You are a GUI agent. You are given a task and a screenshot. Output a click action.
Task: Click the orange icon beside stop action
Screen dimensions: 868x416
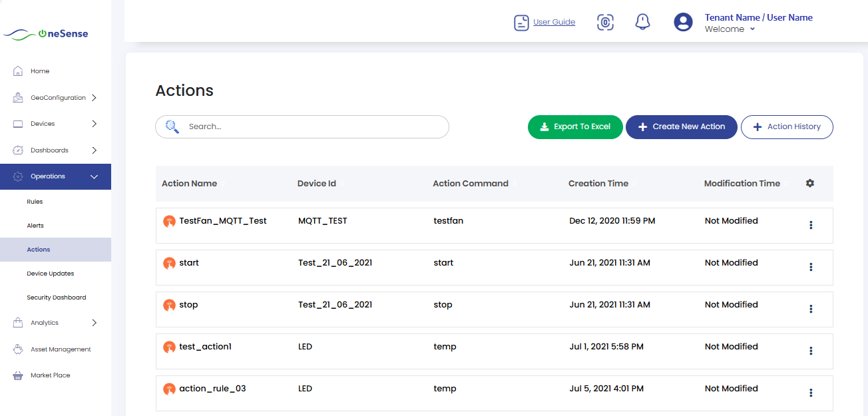tap(170, 305)
